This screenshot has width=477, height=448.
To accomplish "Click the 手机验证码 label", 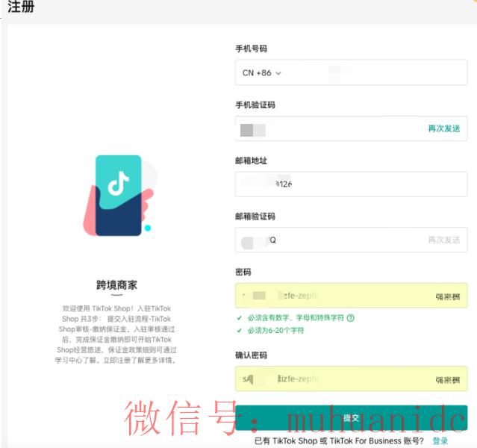I will [x=255, y=105].
